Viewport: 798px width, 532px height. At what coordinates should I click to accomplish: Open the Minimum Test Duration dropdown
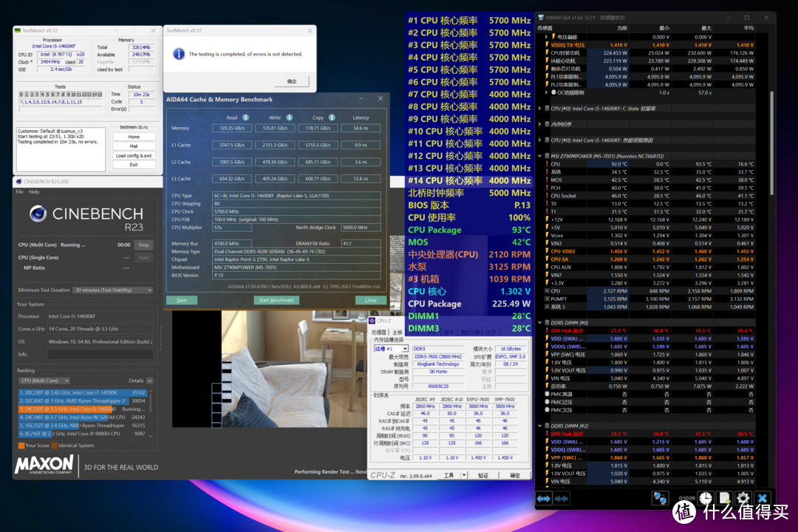click(113, 290)
